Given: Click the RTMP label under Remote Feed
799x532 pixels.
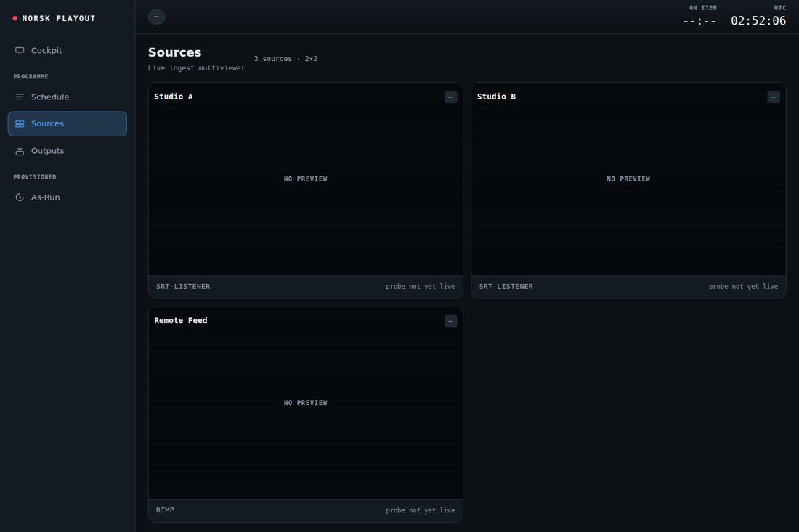Looking at the screenshot, I should (165, 510).
